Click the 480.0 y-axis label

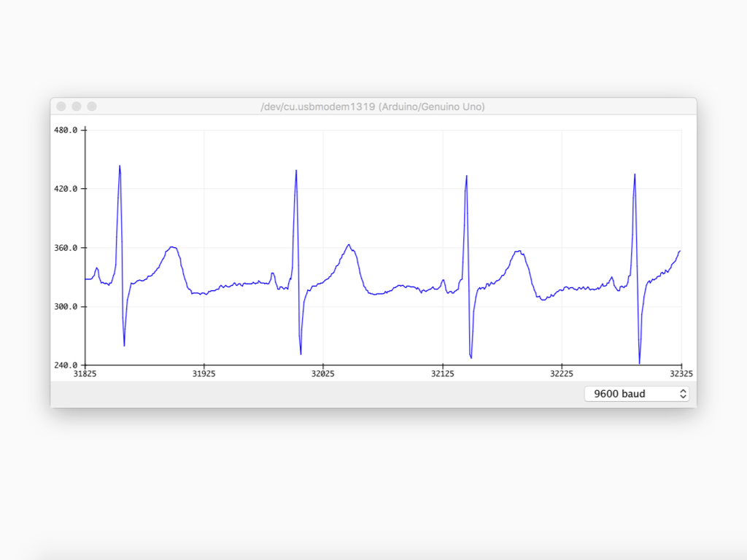point(66,130)
